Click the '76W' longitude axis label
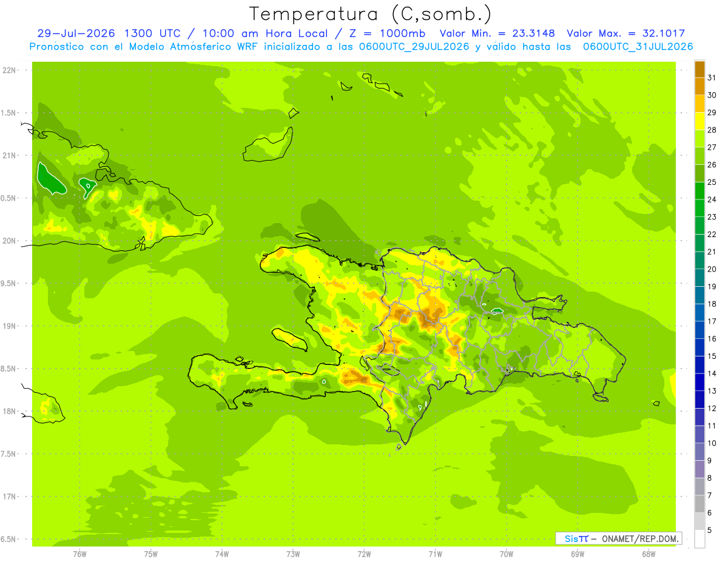Viewport: 728px width, 562px height. tap(79, 554)
